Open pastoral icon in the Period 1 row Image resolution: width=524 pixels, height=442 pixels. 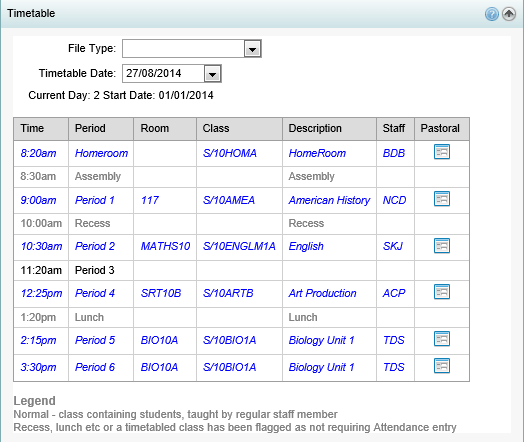pos(442,199)
